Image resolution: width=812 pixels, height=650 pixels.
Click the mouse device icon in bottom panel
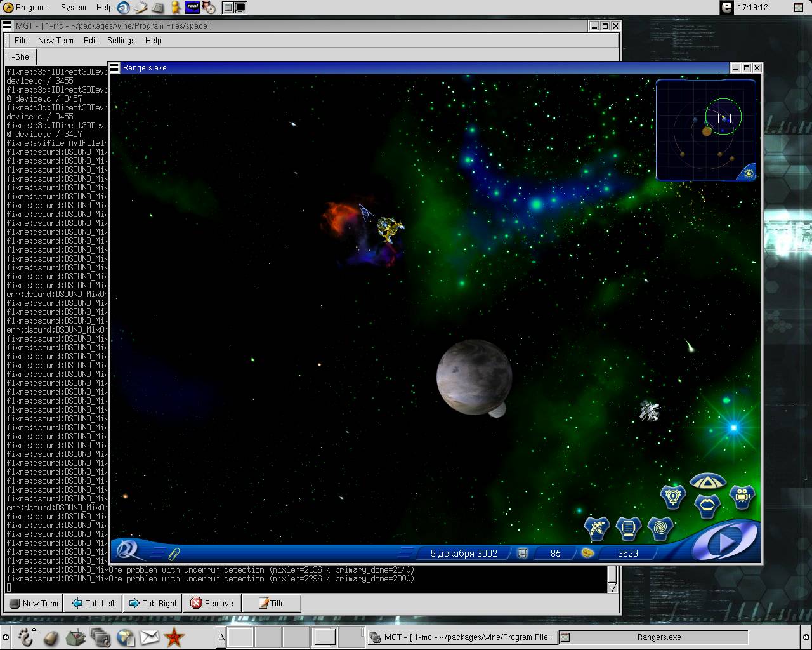click(x=51, y=637)
